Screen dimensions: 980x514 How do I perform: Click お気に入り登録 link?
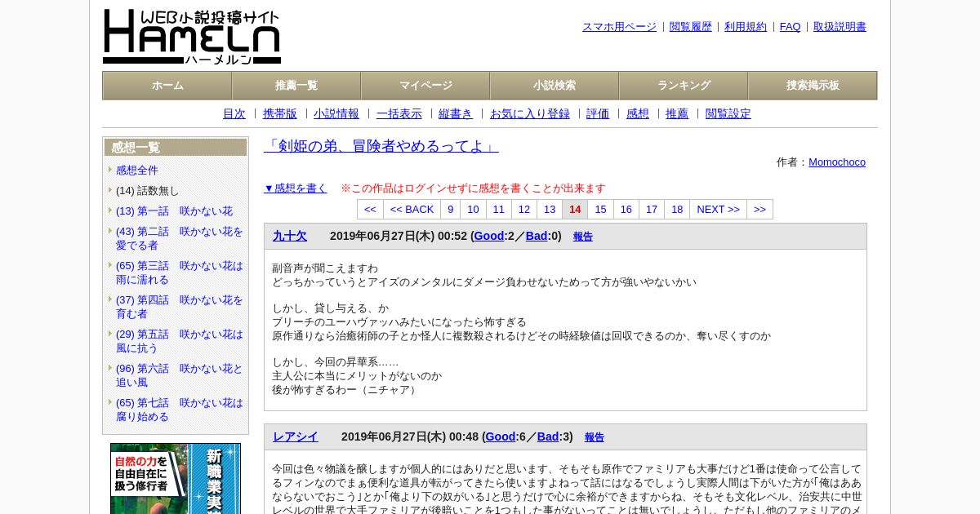[x=530, y=113]
